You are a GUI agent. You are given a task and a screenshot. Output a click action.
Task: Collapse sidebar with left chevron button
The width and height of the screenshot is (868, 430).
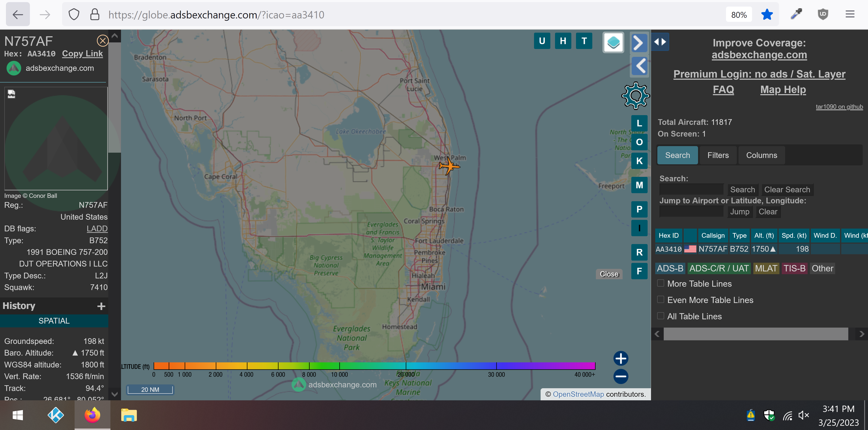639,66
